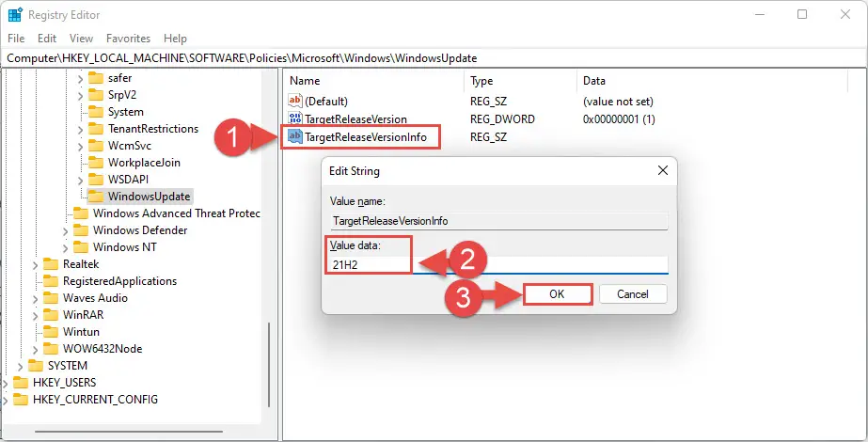This screenshot has width=868, height=442.
Task: Cancel the Edit String dialog
Action: (633, 294)
